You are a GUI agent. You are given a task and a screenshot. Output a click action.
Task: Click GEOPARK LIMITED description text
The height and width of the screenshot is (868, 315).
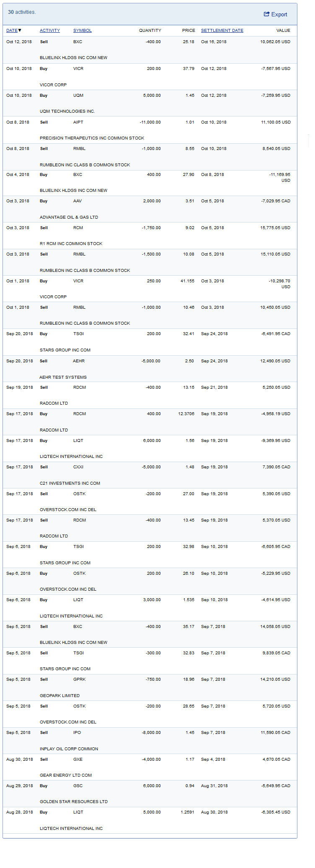pos(59,696)
